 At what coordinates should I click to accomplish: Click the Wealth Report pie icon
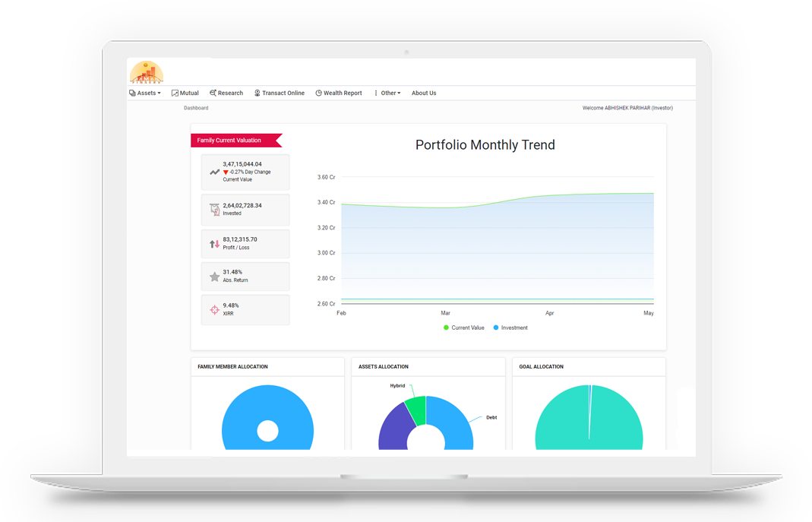click(x=319, y=93)
